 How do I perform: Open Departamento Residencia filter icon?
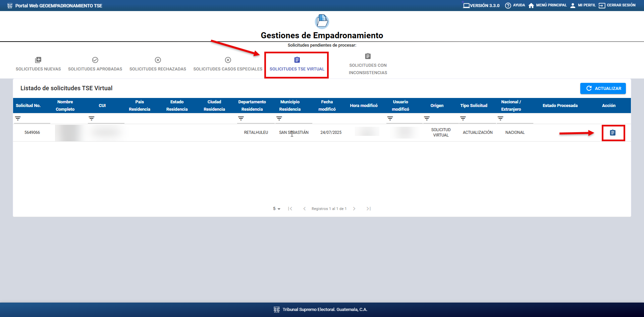pyautogui.click(x=241, y=118)
